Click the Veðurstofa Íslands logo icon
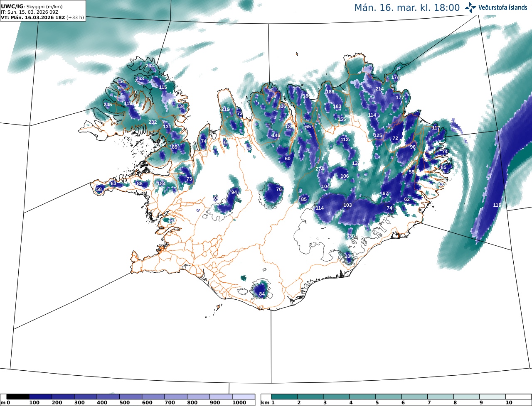 coord(470,7)
